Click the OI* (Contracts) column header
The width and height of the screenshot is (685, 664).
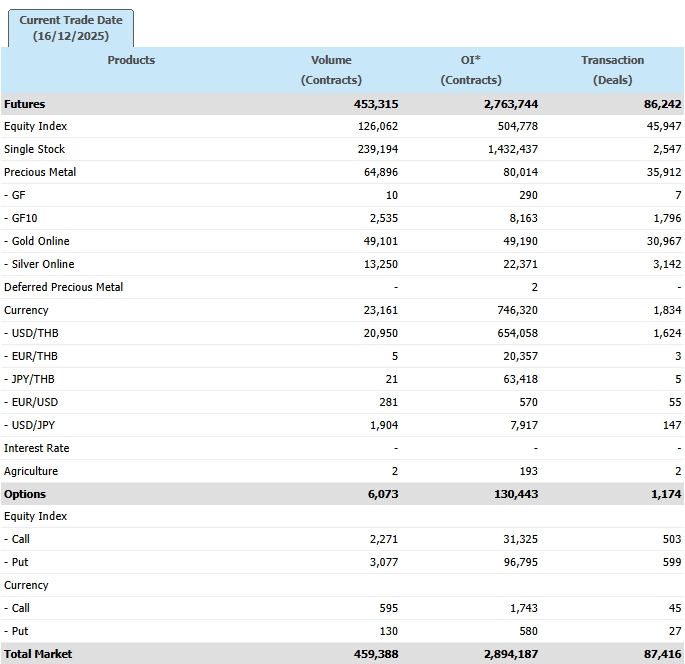[x=471, y=70]
